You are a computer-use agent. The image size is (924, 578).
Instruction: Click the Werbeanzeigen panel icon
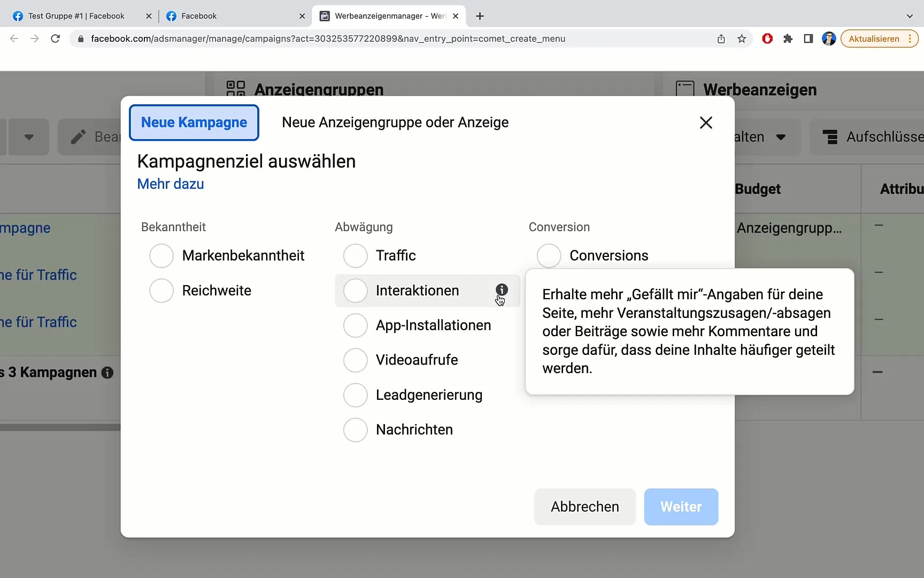click(x=685, y=89)
